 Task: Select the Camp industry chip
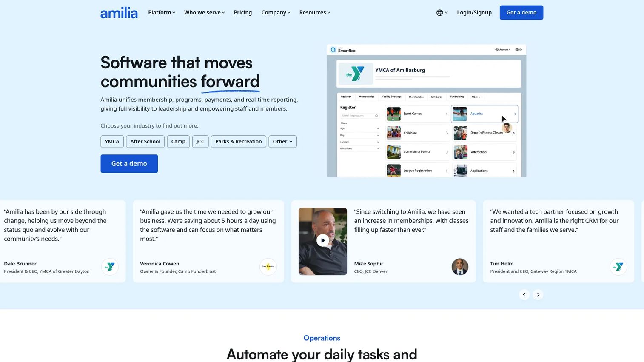[178, 142]
